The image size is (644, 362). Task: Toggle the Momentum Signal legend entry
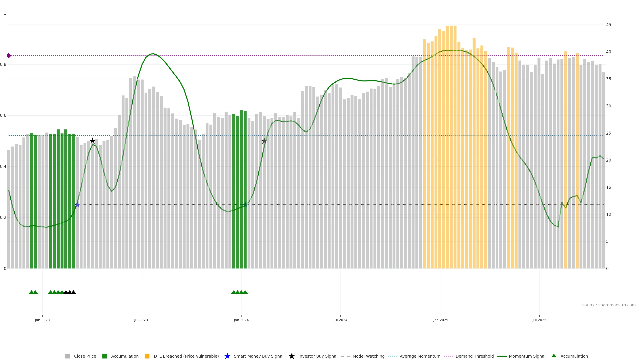(x=527, y=356)
